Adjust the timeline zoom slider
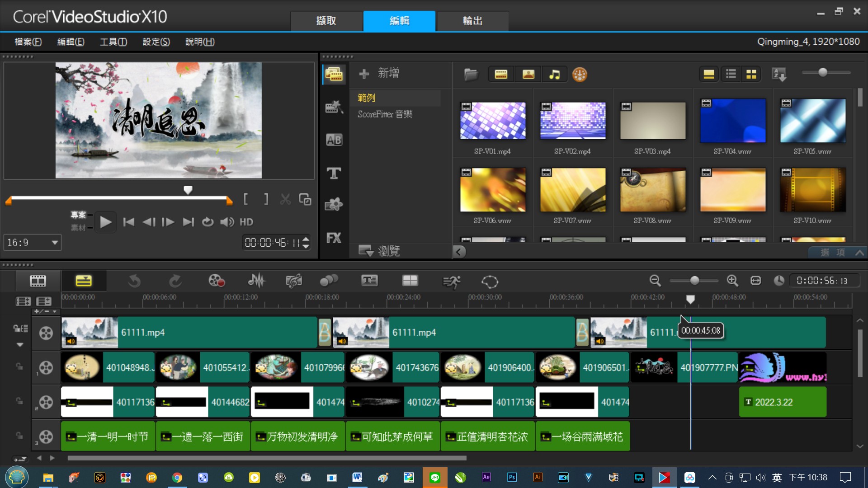The height and width of the screenshot is (488, 868). (694, 281)
